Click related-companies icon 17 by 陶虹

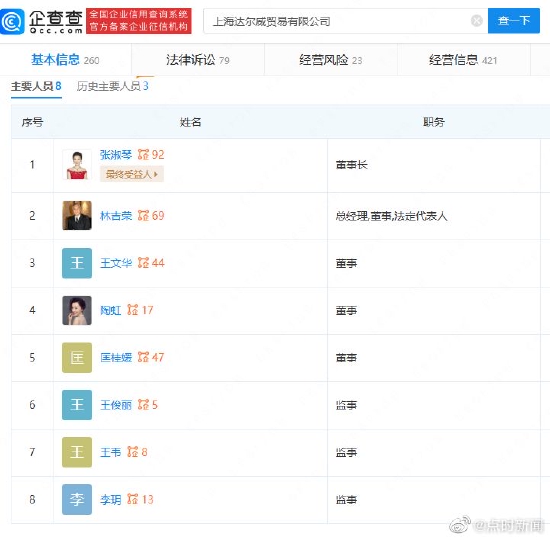[140, 310]
